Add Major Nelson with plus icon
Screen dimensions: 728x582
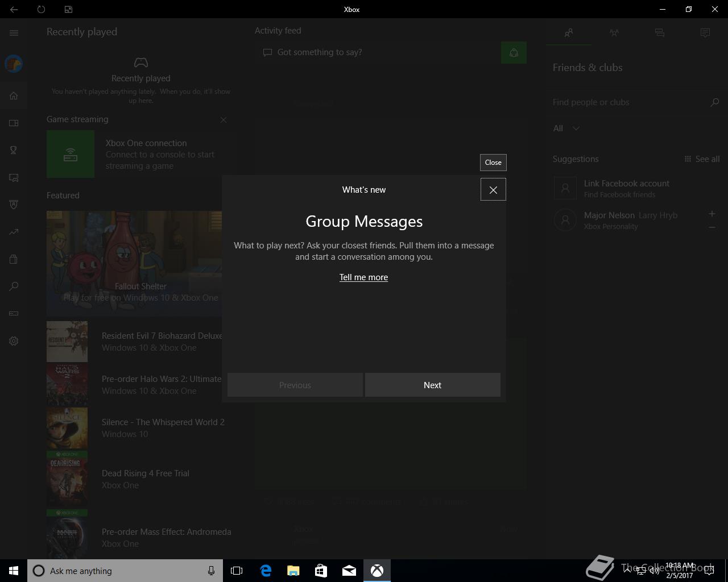[712, 214]
